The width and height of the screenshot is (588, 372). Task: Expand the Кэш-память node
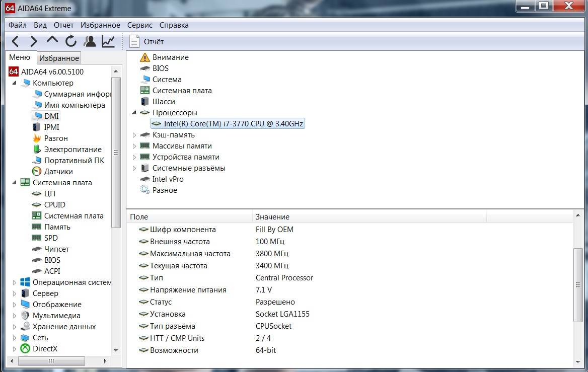coord(134,134)
